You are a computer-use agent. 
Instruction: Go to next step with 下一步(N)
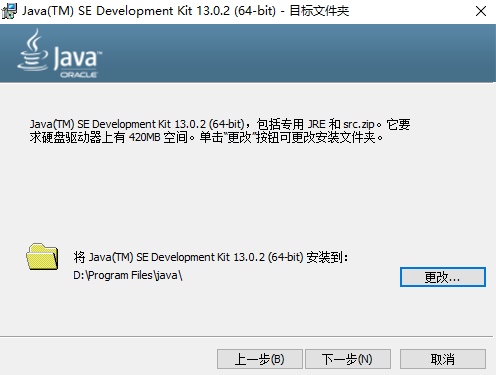coord(348,359)
